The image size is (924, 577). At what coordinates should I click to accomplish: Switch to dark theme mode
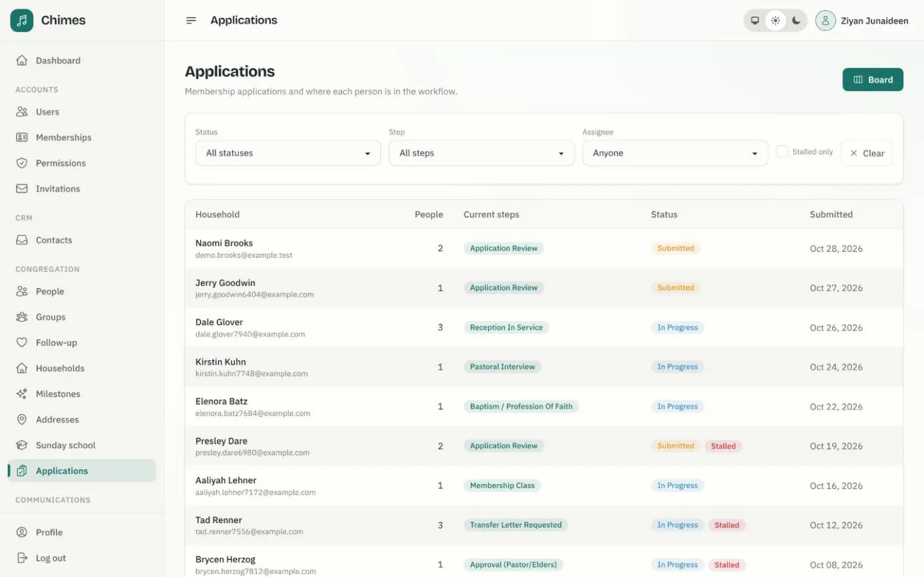pyautogui.click(x=796, y=21)
